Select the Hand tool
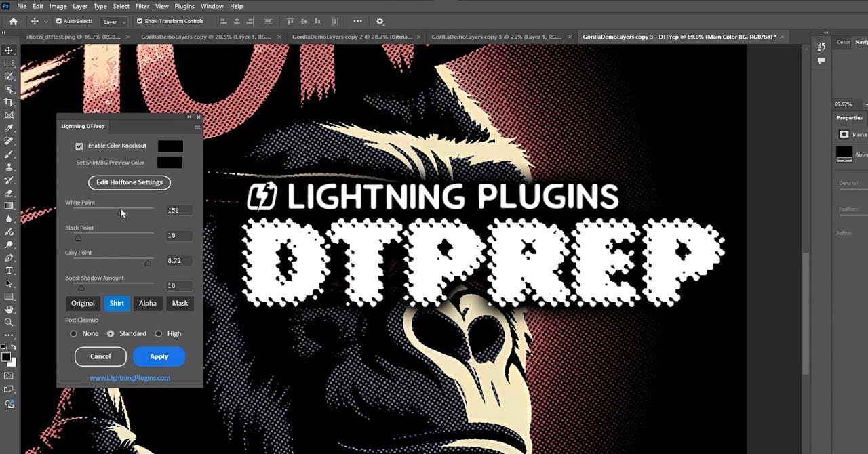868x454 pixels. tap(9, 310)
